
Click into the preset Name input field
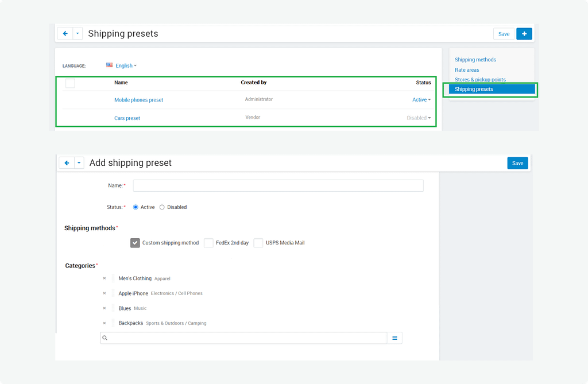pyautogui.click(x=278, y=185)
